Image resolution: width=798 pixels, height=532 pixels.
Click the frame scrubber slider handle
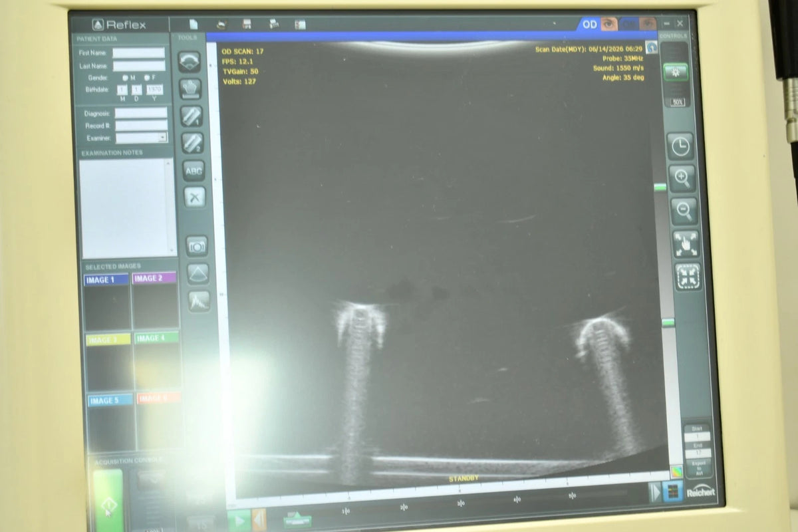pos(298,521)
